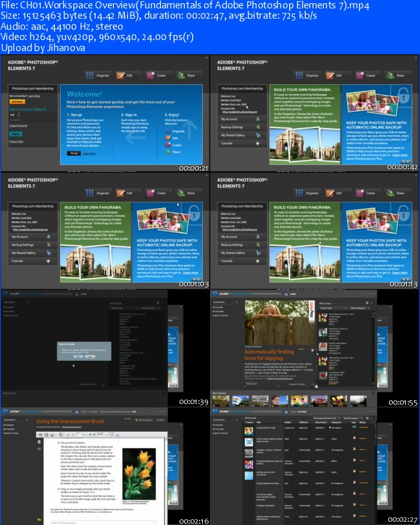
Task: Click the Tutorials lightbulb icon in the 00:01:03 frame
Action: click(48, 261)
